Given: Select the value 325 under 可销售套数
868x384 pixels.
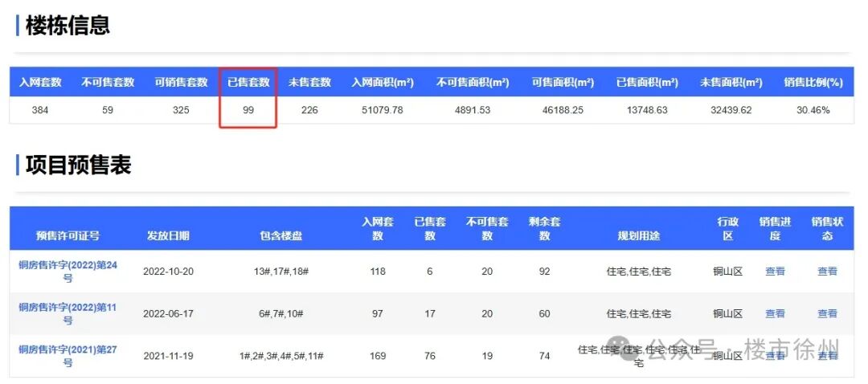Looking at the screenshot, I should (x=181, y=110).
